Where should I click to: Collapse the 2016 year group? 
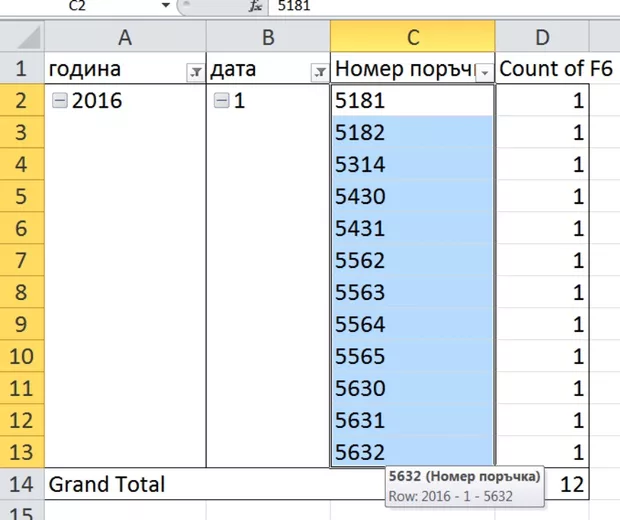pyautogui.click(x=60, y=100)
